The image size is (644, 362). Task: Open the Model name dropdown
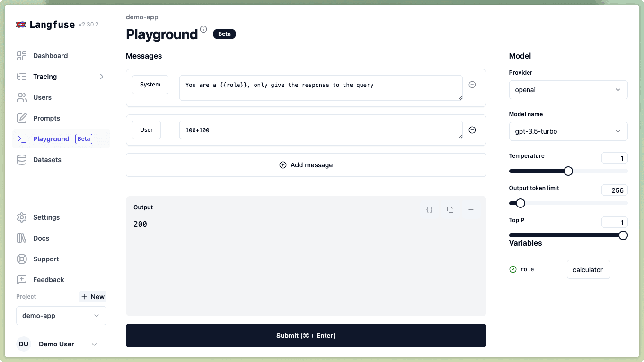point(568,131)
